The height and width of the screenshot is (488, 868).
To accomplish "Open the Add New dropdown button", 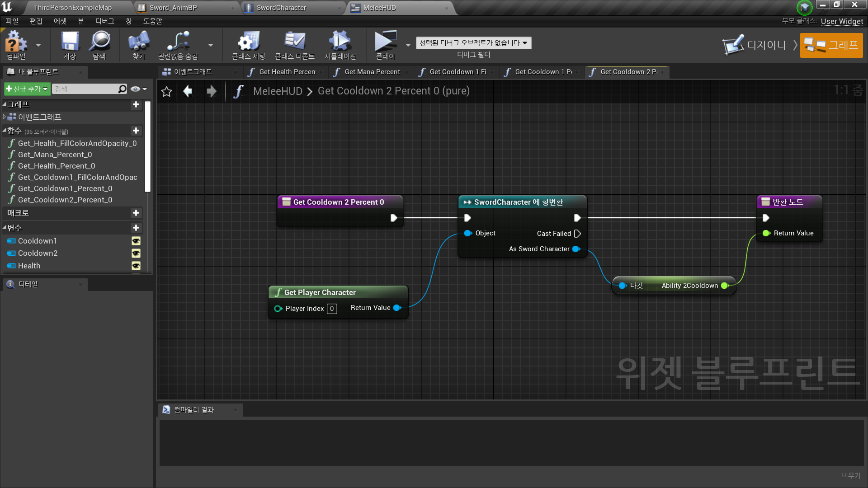I will (x=27, y=89).
